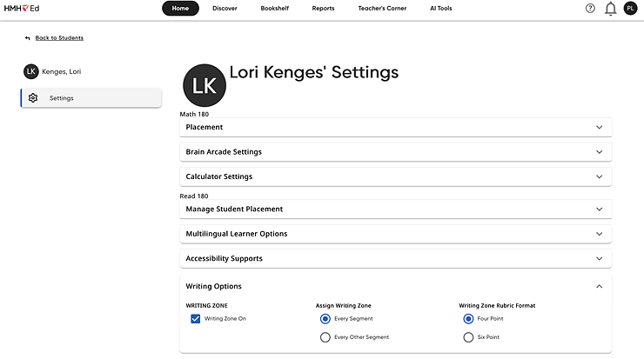Viewport: 644px width, 359px height.
Task: Expand the Brain Arcade Settings chevron
Action: tap(600, 152)
